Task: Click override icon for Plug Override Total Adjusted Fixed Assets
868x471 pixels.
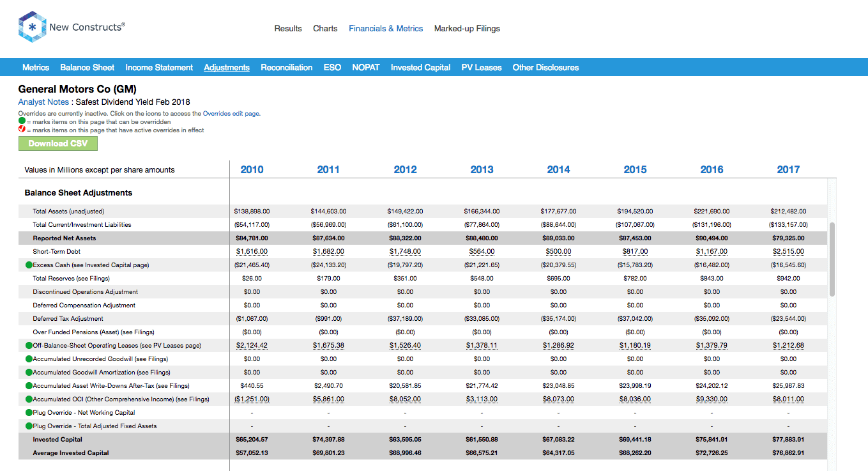Action: (29, 426)
